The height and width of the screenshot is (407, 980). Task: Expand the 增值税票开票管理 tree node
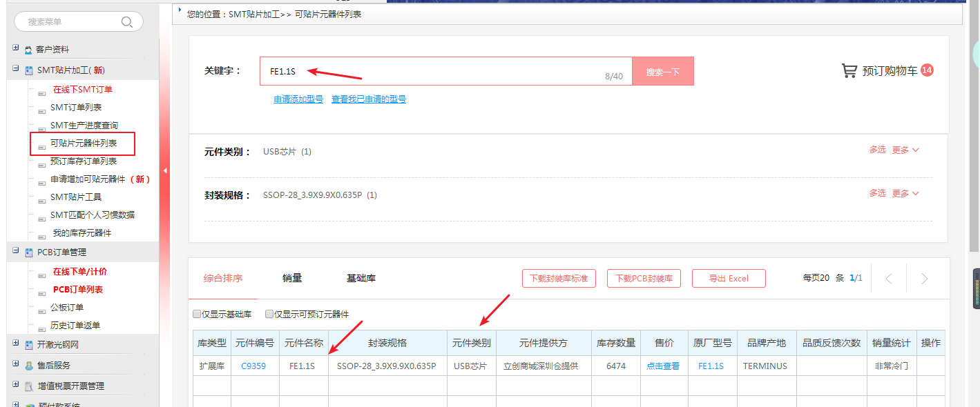(16, 385)
